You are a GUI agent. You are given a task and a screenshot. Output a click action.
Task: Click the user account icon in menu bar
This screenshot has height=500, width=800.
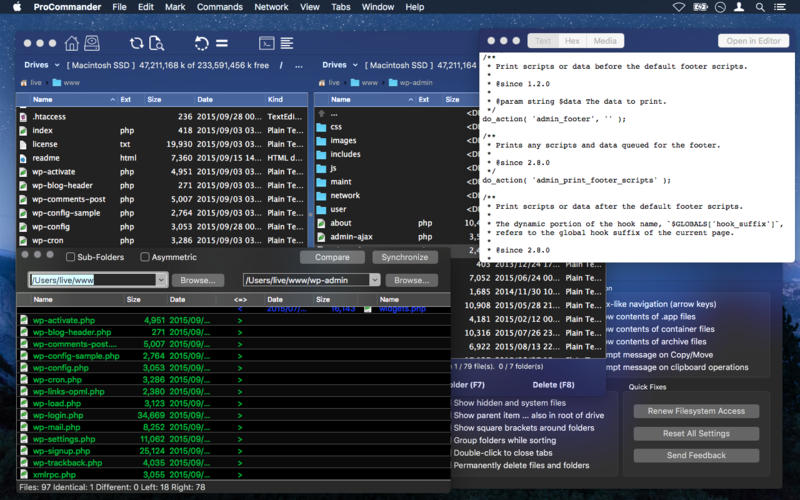pyautogui.click(x=739, y=7)
